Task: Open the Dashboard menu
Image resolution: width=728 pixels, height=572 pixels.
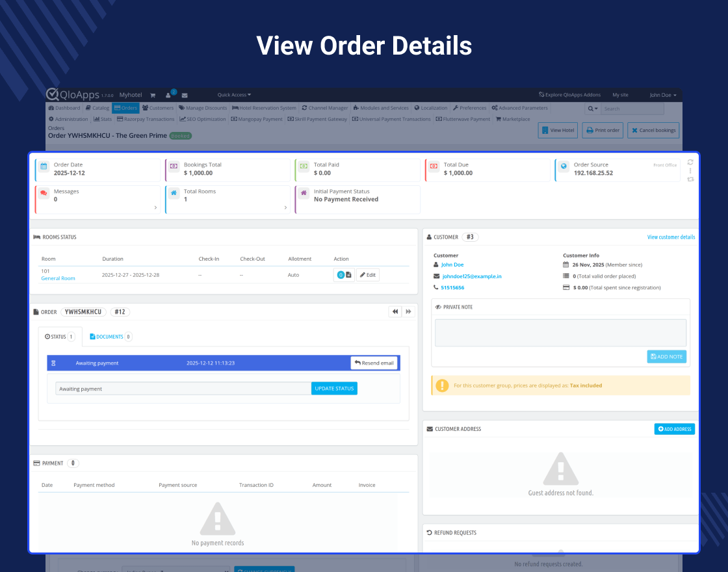Action: tap(64, 108)
